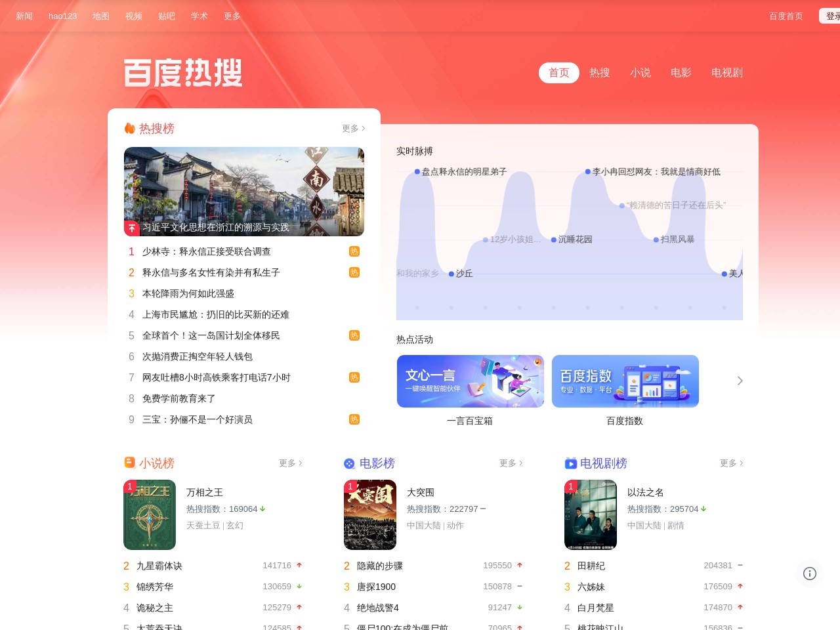Go to 百度首页
840x630 pixels.
pyautogui.click(x=786, y=16)
